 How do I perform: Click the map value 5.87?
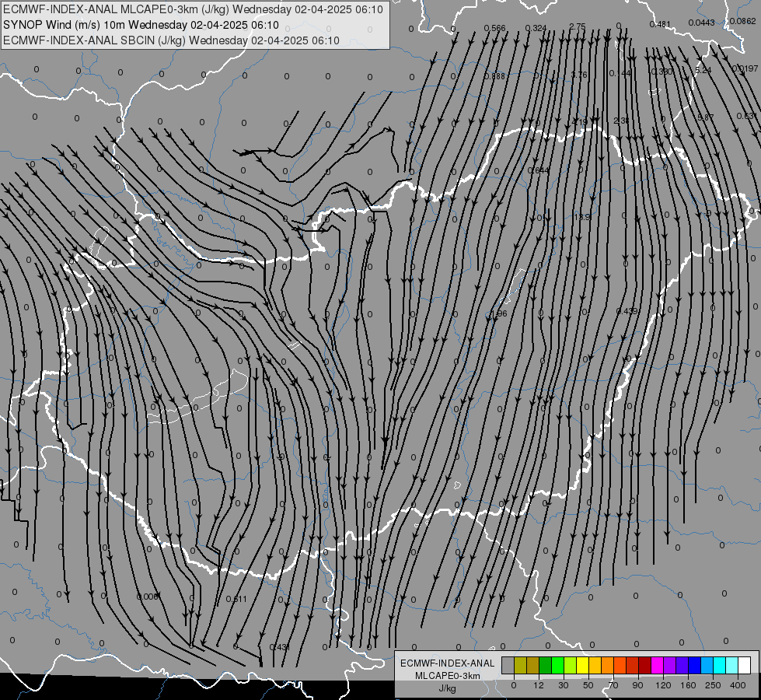(706, 117)
